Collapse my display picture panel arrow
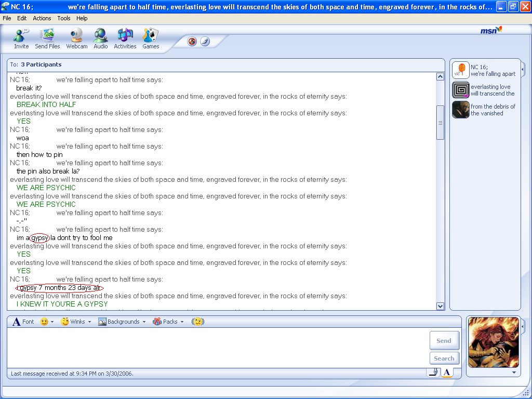This screenshot has width=532, height=399. point(523,327)
